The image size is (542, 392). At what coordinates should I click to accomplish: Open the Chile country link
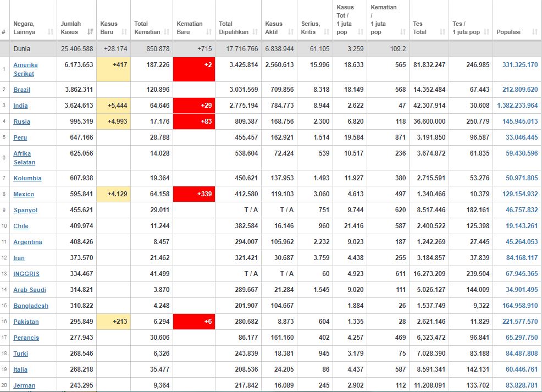pos(21,226)
